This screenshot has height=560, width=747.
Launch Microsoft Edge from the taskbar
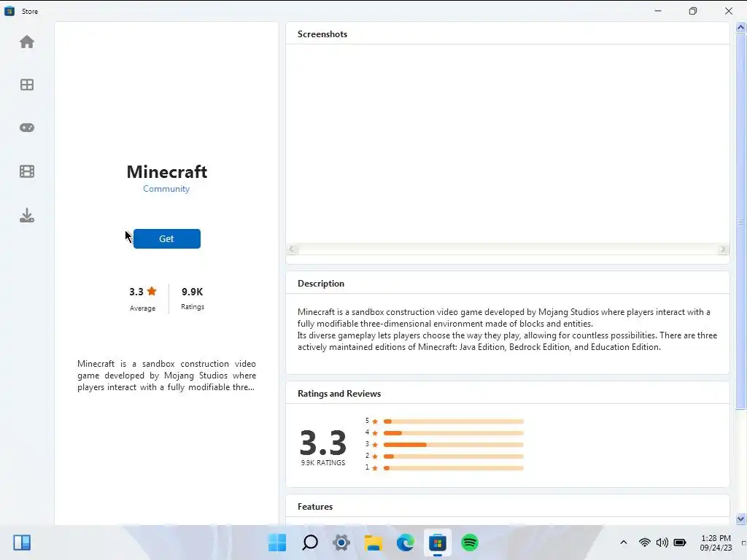point(406,542)
